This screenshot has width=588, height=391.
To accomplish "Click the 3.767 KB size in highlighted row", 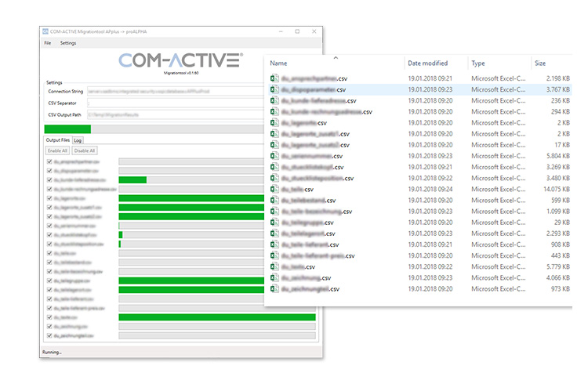I will tap(558, 89).
